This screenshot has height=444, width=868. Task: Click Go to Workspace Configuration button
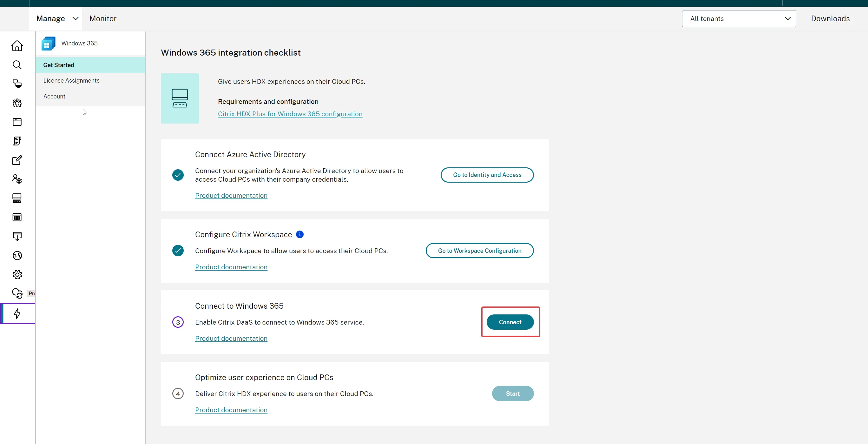click(479, 250)
